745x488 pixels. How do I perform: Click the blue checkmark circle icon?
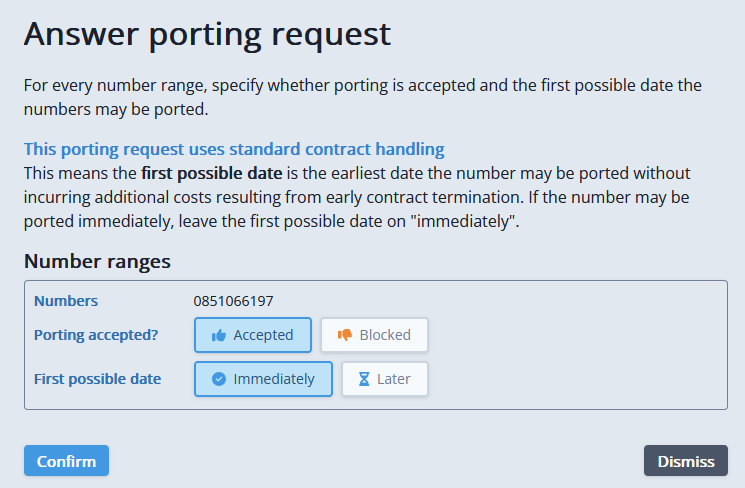219,379
